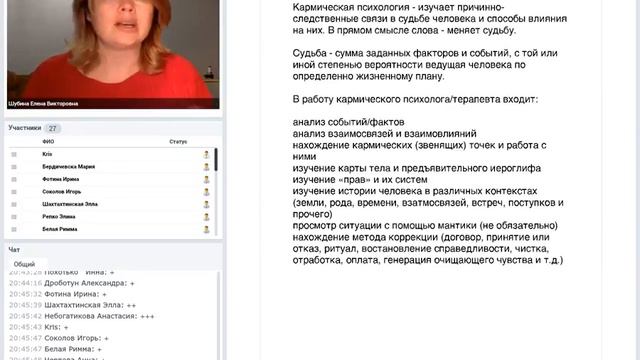
Task: Select participant Белая Римма in list
Action: tap(60, 229)
